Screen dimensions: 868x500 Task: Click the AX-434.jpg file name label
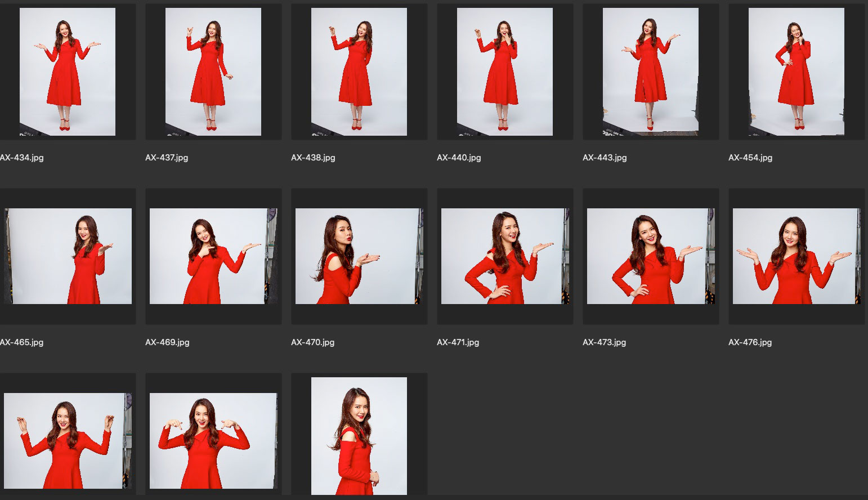click(x=22, y=158)
